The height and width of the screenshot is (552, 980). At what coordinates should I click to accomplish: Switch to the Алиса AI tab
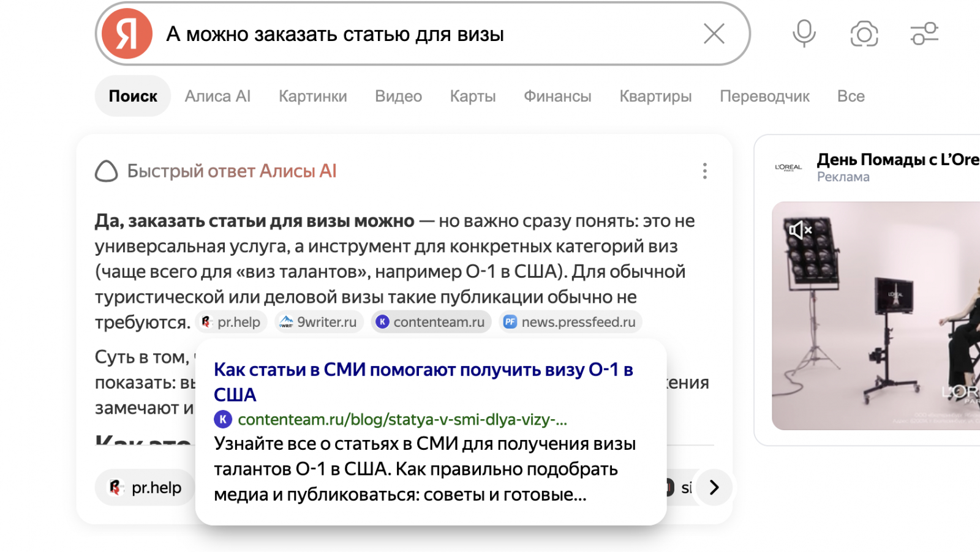pyautogui.click(x=217, y=96)
